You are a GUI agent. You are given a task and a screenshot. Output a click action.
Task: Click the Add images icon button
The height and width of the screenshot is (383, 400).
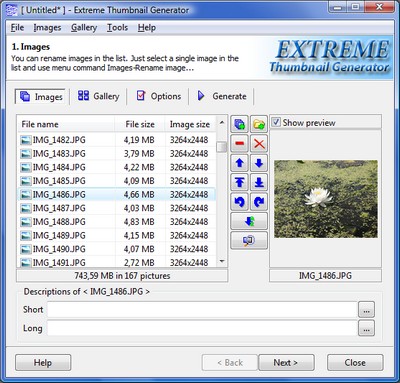pyautogui.click(x=239, y=124)
